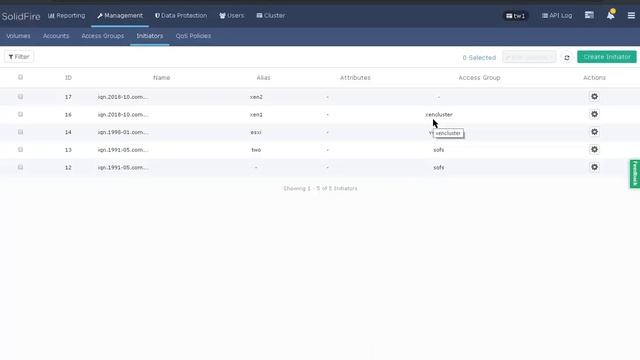Open the Reporting menu

coord(67,16)
